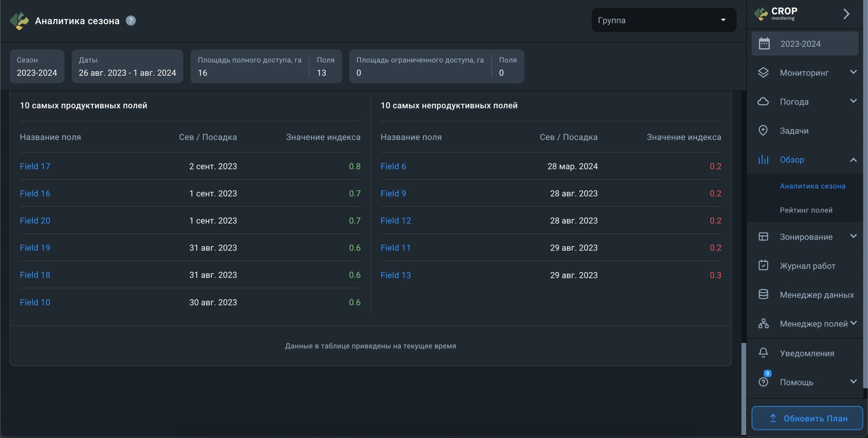Open Задачи via its location pin icon
This screenshot has height=438, width=868.
click(763, 130)
